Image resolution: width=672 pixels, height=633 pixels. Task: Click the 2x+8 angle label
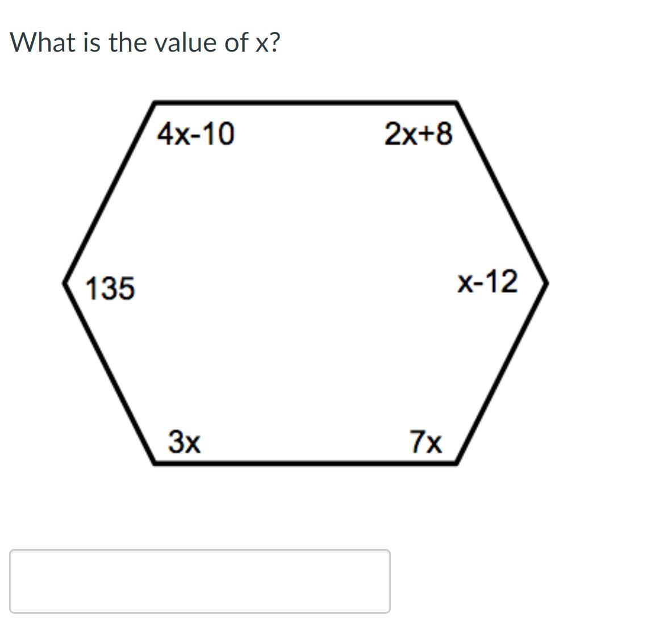419,135
